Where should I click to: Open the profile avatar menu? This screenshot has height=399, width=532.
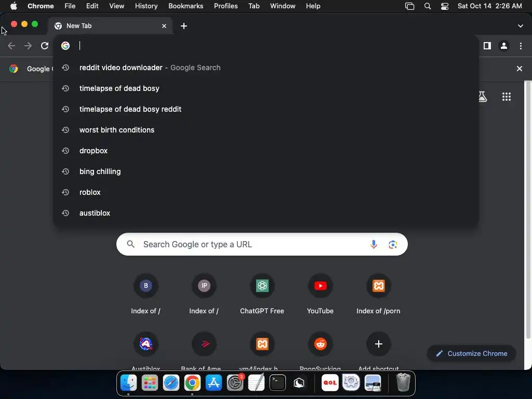click(x=504, y=46)
